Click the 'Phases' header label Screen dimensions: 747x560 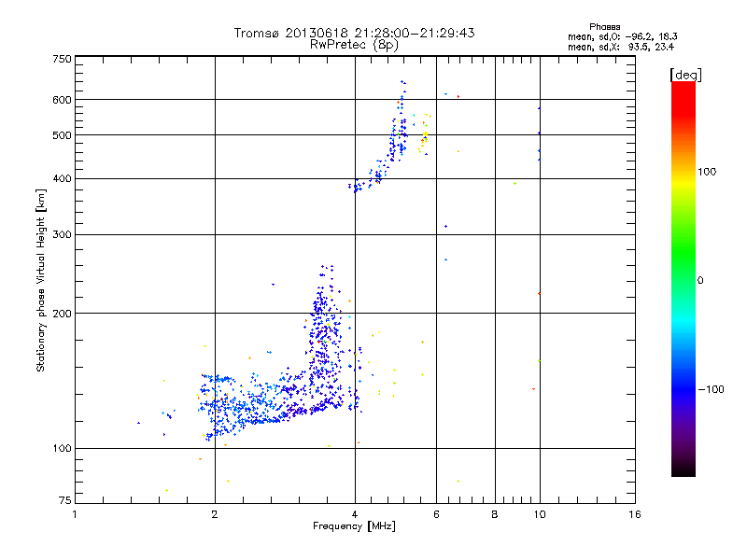[604, 27]
